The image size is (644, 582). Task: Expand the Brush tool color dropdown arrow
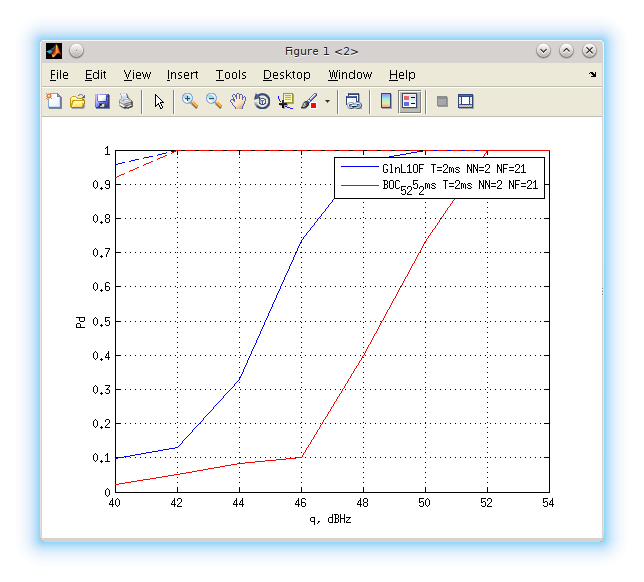point(327,102)
